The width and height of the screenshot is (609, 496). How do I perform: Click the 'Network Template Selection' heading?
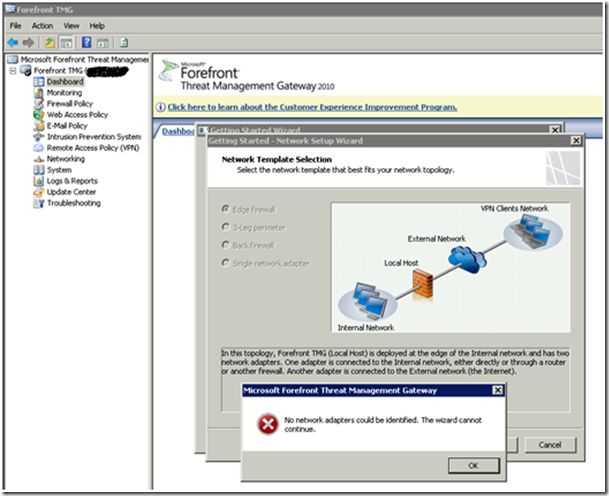click(277, 159)
